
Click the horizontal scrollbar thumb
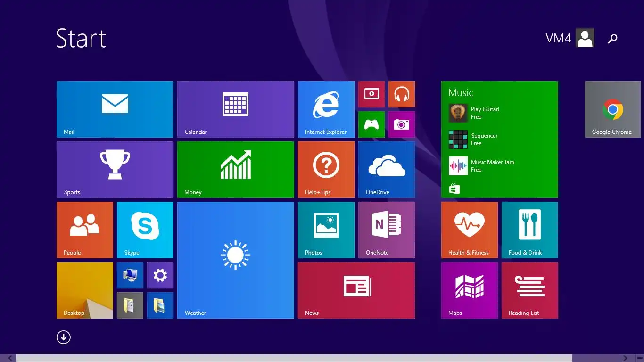click(x=294, y=358)
